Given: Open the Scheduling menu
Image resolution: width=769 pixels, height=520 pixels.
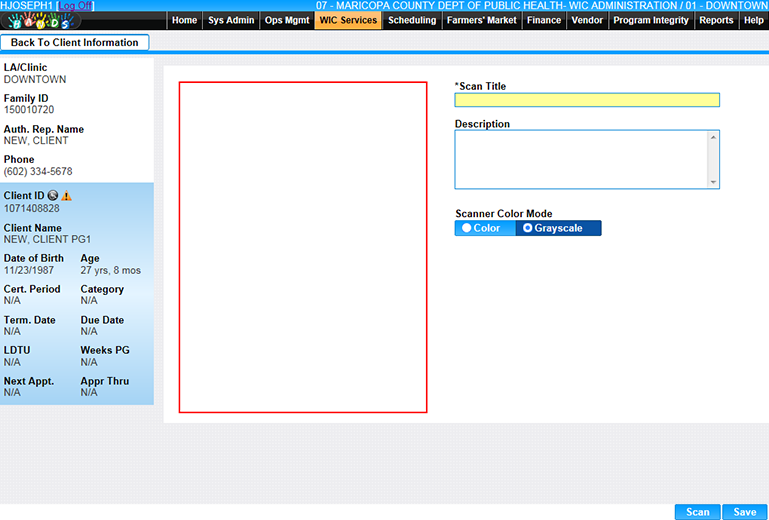Looking at the screenshot, I should click(x=412, y=20).
